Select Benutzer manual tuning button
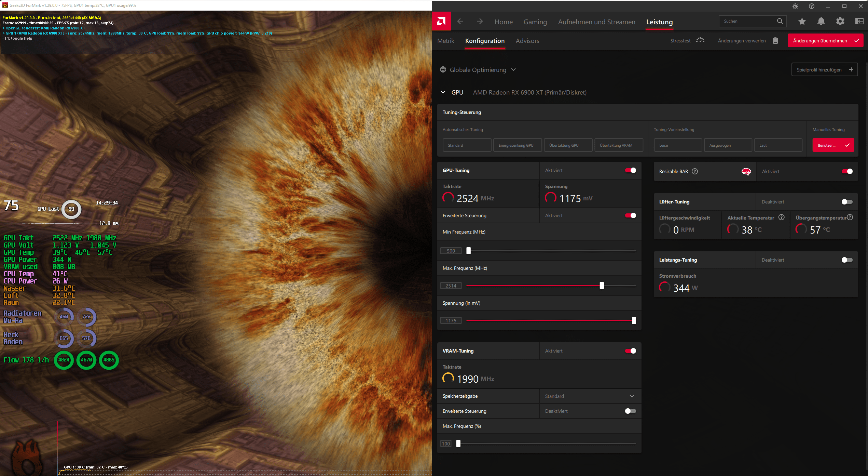This screenshot has height=476, width=868. pyautogui.click(x=833, y=145)
